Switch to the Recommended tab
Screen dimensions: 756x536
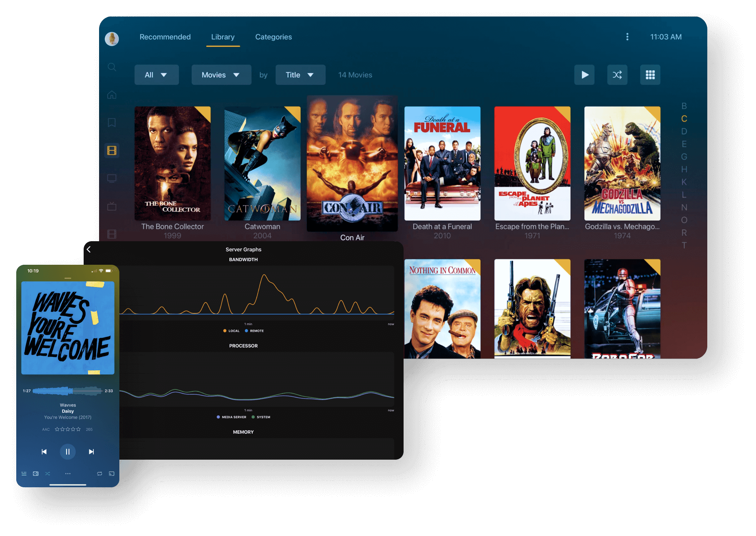165,37
